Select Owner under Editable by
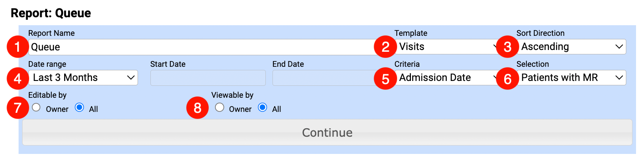Screen dimensions: 644x161 point(36,107)
